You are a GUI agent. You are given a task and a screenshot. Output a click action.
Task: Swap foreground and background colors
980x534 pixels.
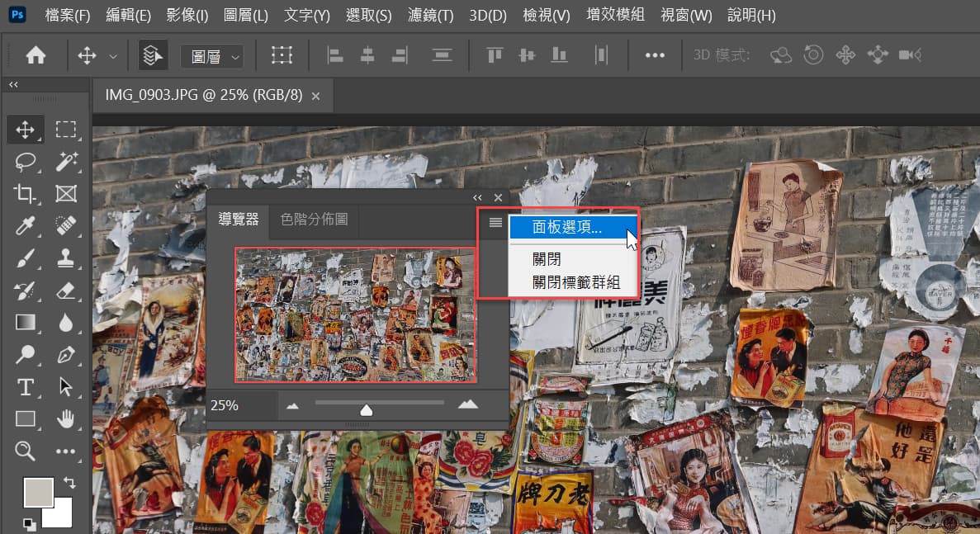(69, 482)
